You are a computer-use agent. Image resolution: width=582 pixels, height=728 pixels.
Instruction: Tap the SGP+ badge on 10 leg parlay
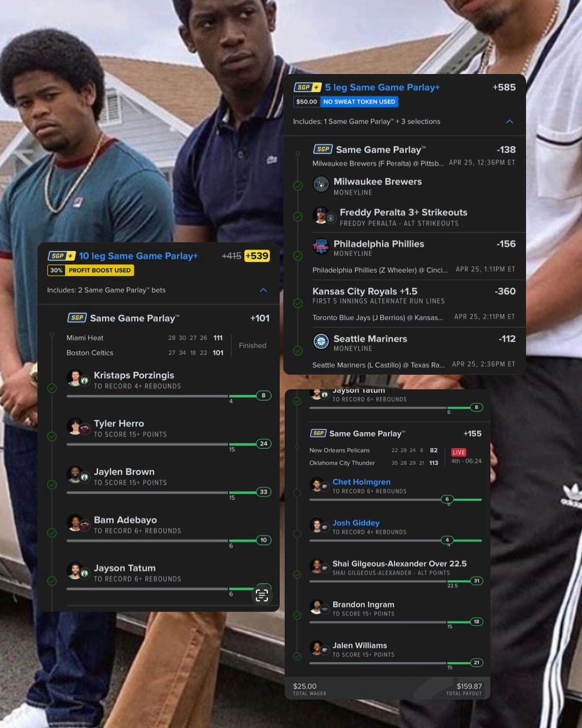click(61, 256)
